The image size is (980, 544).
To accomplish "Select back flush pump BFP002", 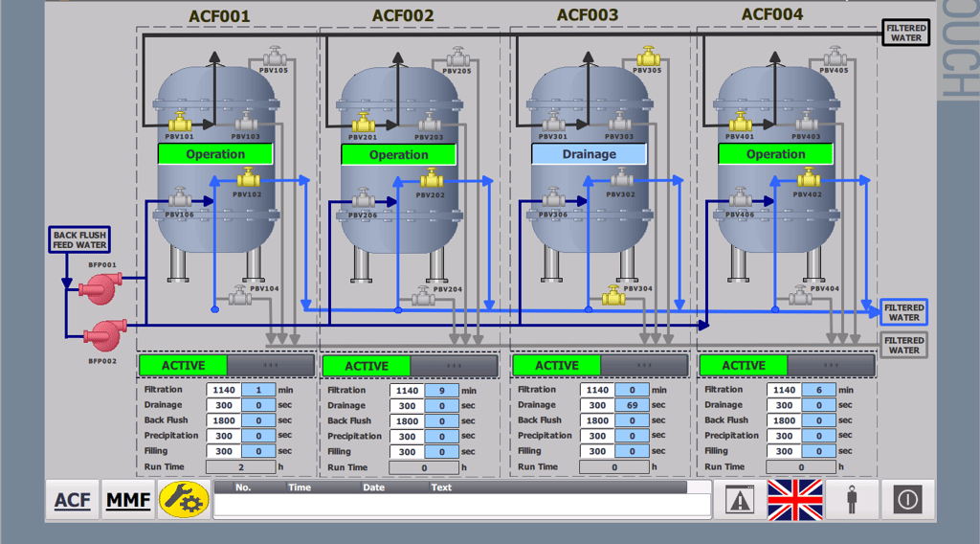I will [105, 335].
